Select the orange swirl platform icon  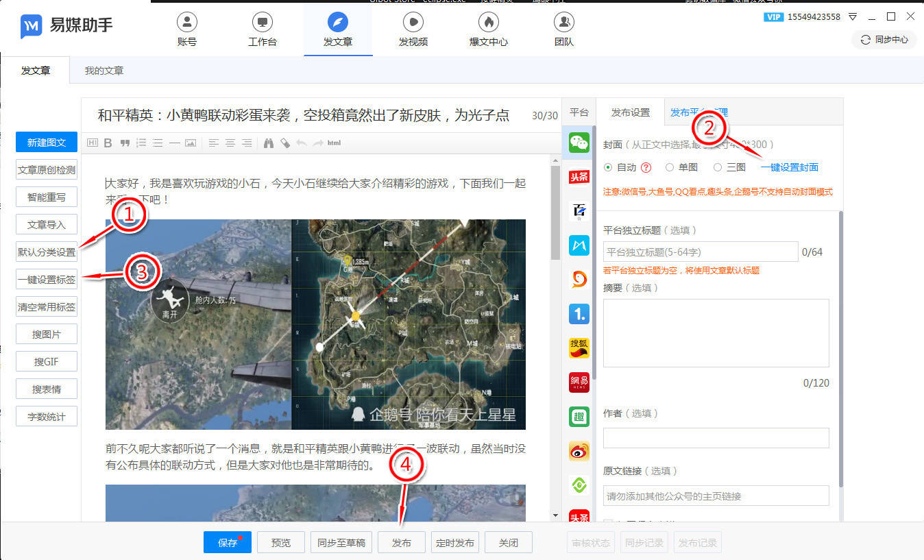[579, 280]
